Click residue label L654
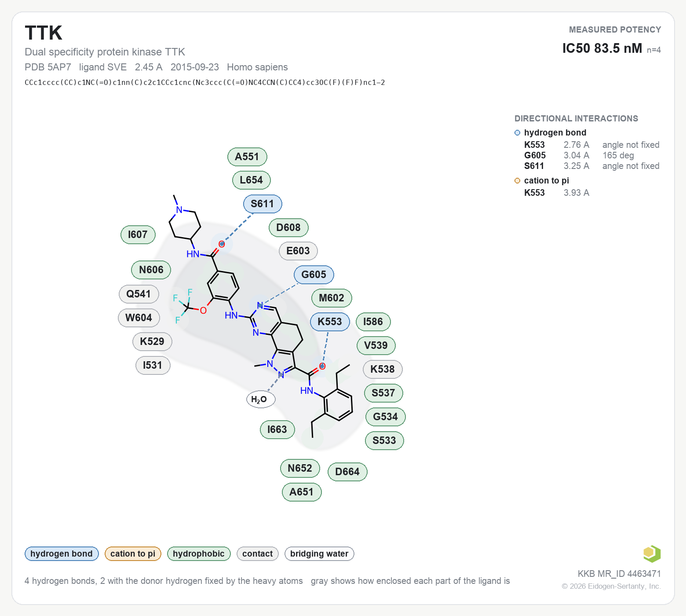This screenshot has height=616, width=686. (x=251, y=180)
